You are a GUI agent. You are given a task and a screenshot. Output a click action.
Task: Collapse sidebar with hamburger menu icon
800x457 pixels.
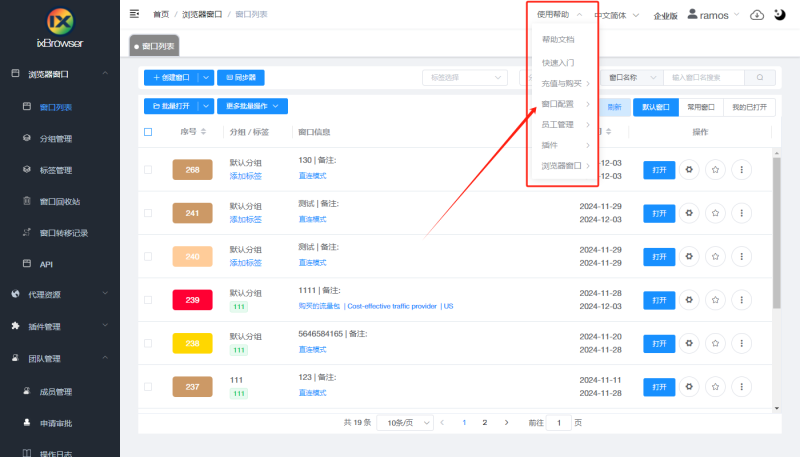[134, 14]
